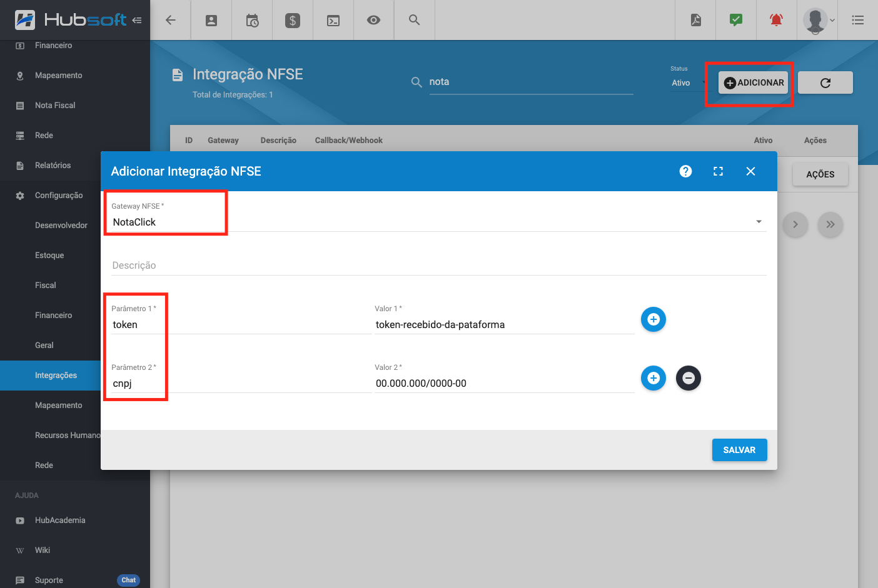Select Integrações in the sidebar menu

click(x=56, y=375)
